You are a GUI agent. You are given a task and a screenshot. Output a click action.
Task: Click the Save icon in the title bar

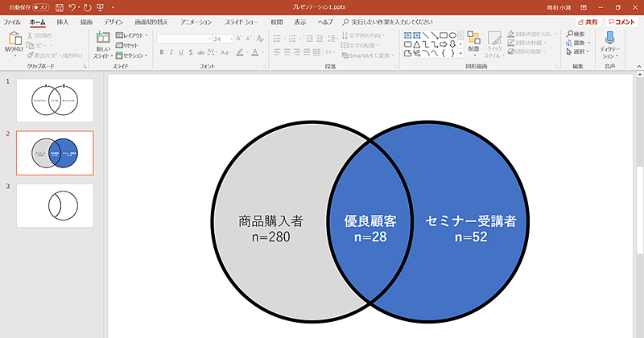[59, 7]
